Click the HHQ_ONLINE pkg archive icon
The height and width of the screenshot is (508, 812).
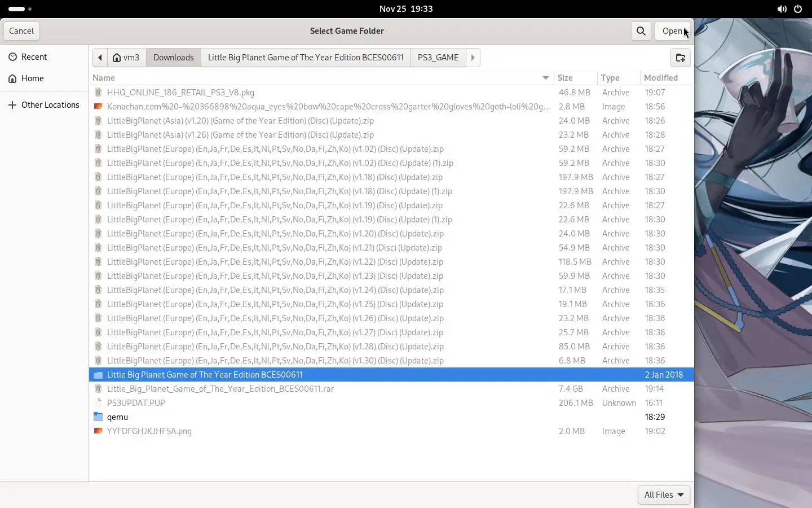click(x=98, y=93)
